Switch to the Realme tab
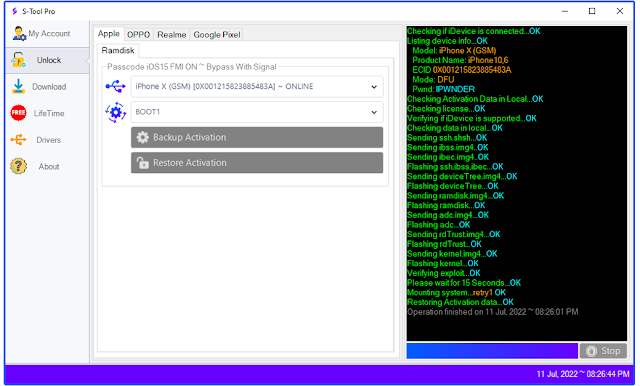Viewport: 640px width, 386px height. (171, 35)
